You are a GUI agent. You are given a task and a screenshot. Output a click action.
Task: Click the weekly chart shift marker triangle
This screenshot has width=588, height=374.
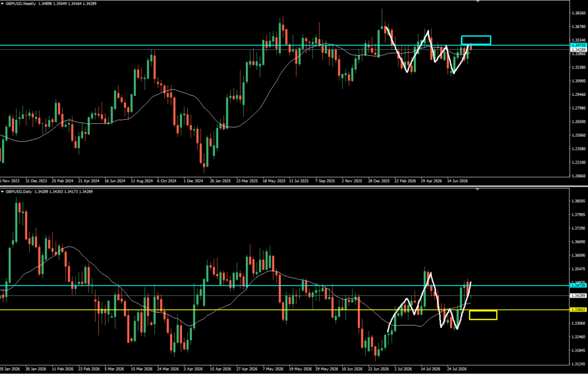click(477, 2)
